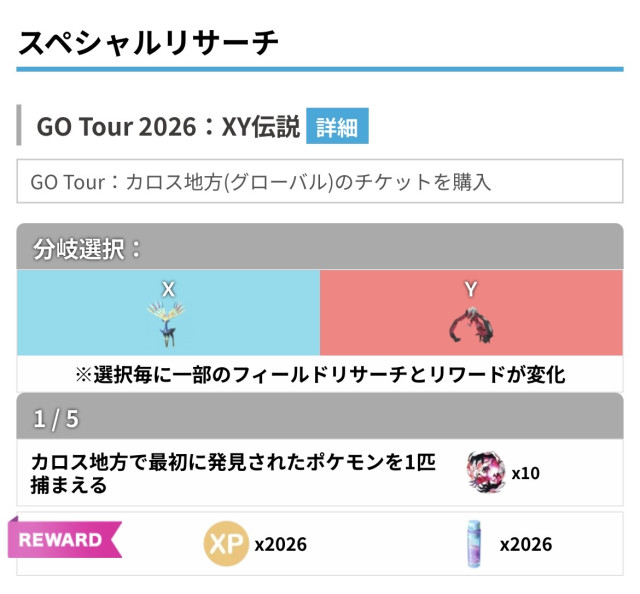Select the Y letter label in the red panel
The image size is (640, 594).
pyautogui.click(x=471, y=289)
